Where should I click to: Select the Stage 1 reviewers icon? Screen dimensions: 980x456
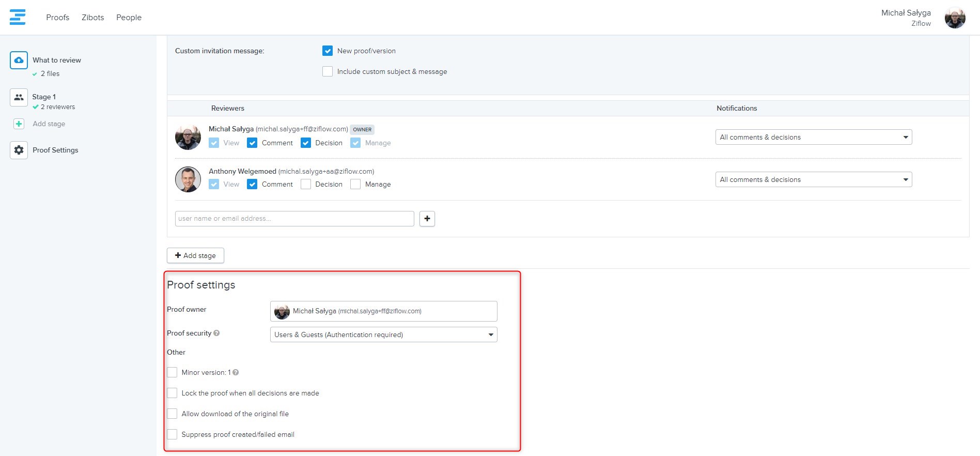point(19,97)
